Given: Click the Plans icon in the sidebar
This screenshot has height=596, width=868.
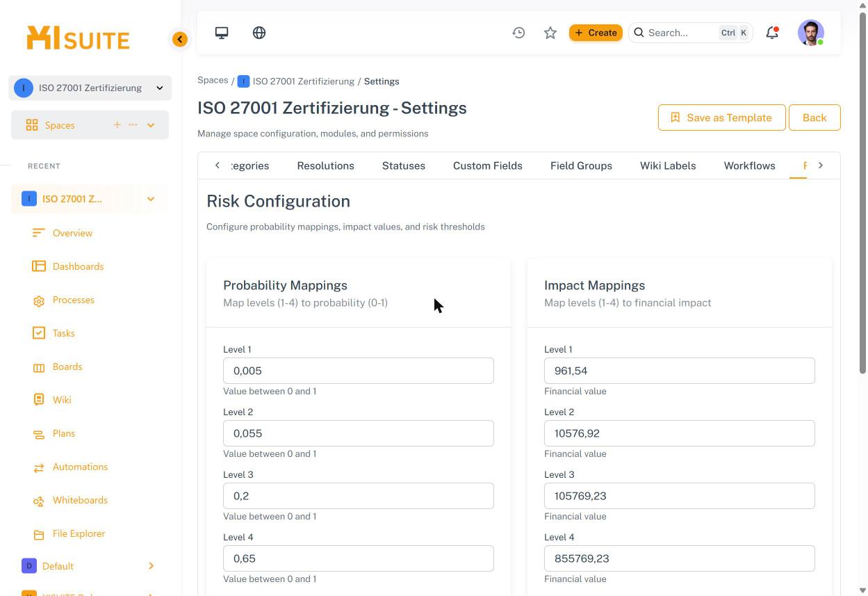Looking at the screenshot, I should 39,434.
